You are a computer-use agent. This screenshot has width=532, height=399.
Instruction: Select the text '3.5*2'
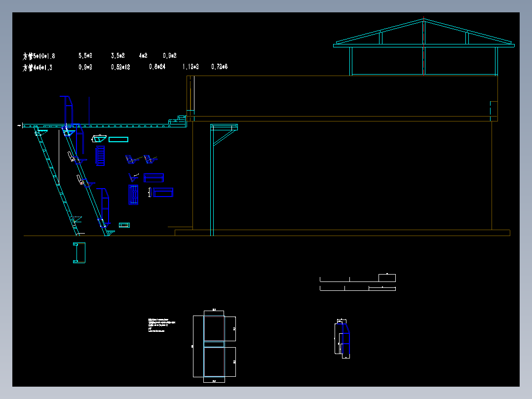pyautogui.click(x=118, y=56)
